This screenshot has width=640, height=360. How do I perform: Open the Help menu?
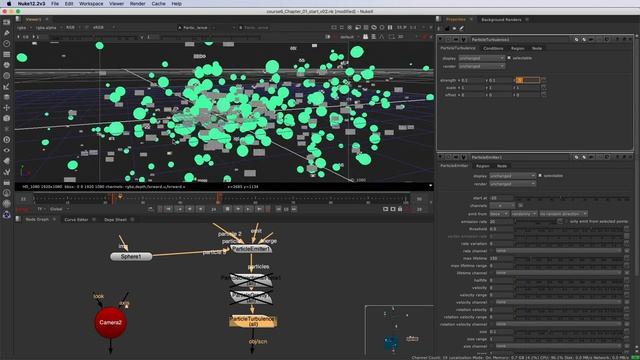pos(176,4)
